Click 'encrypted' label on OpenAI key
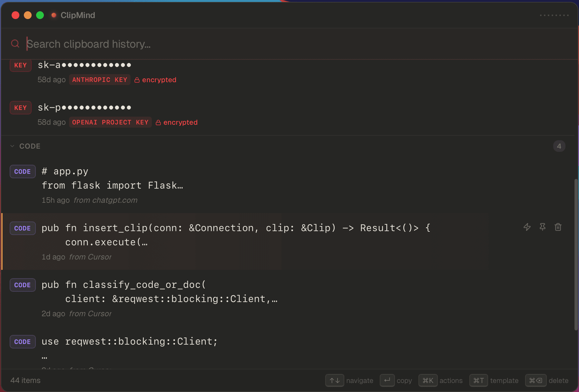This screenshot has width=579, height=392. 181,122
